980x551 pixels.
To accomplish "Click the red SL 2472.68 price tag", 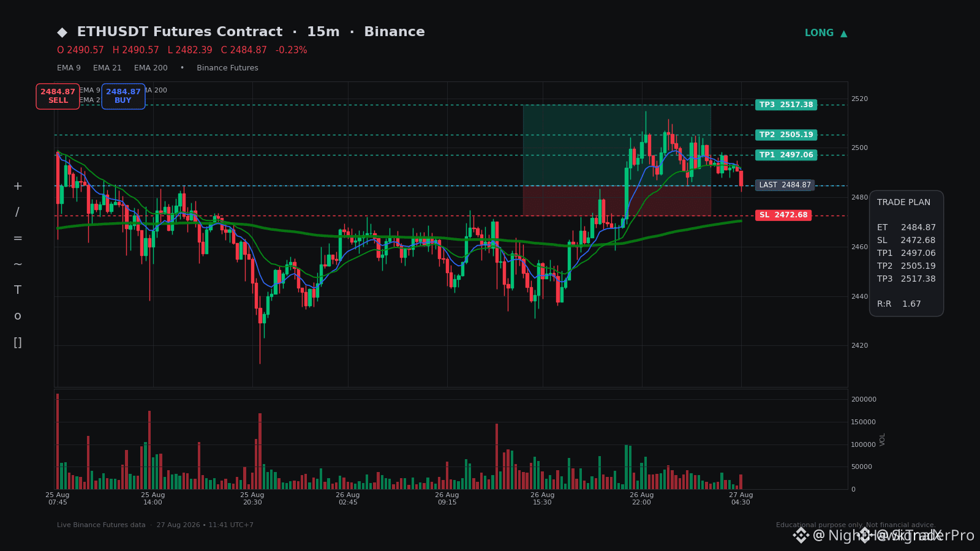I will click(x=783, y=216).
